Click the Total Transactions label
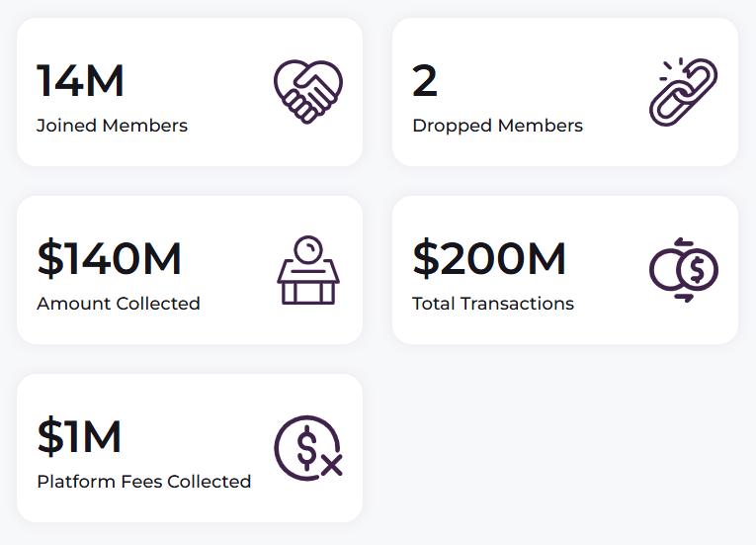Viewport: 756px width, 545px height. click(493, 304)
